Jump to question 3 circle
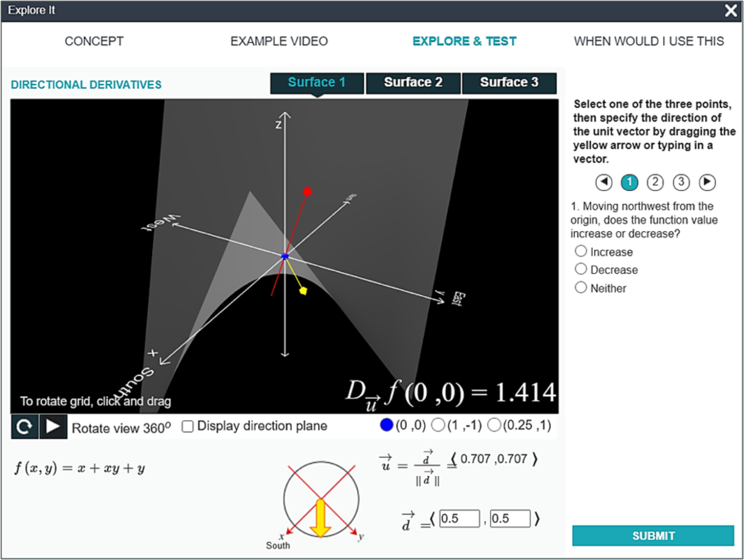The width and height of the screenshot is (744, 560). [x=681, y=182]
